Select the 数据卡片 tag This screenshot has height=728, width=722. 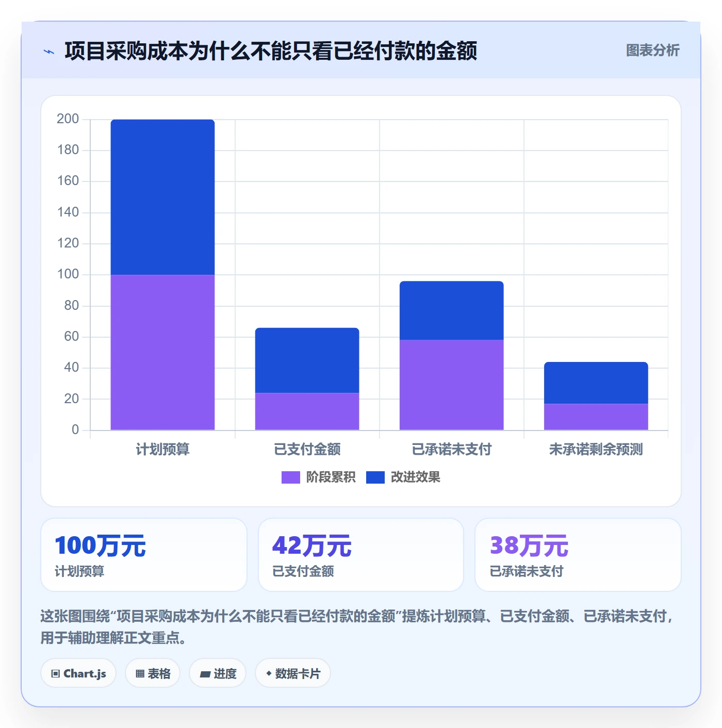pyautogui.click(x=292, y=673)
